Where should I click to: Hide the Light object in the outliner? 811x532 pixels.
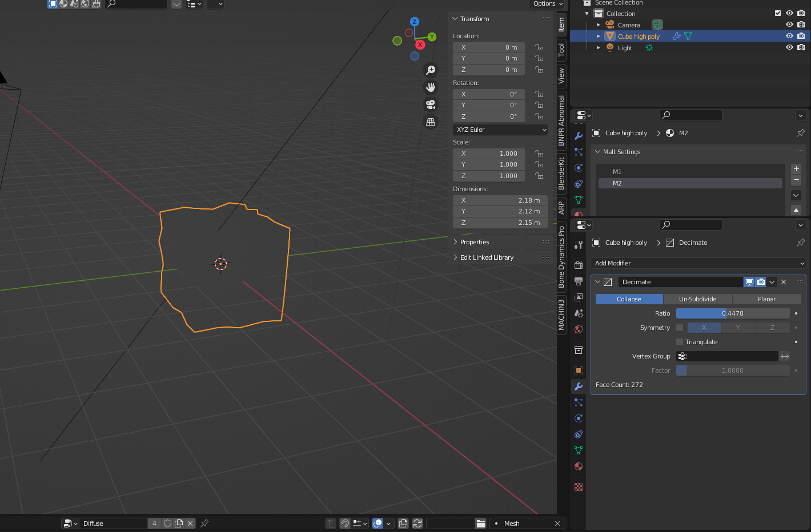click(789, 47)
